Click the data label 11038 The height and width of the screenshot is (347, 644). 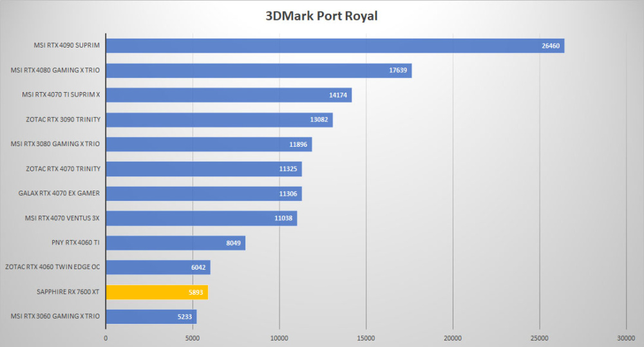[x=283, y=218]
